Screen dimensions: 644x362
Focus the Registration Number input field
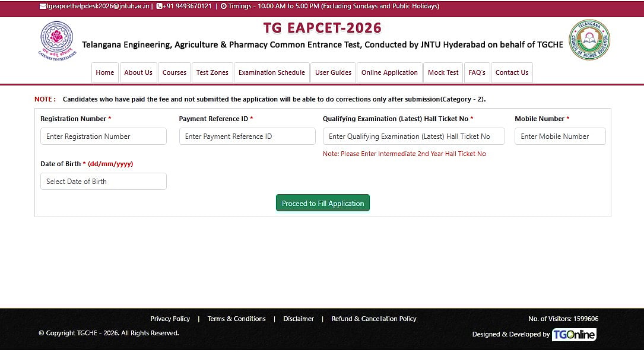pyautogui.click(x=103, y=136)
